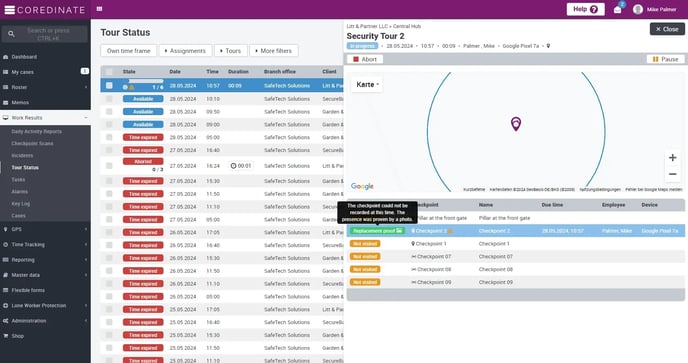This screenshot has height=363, width=688.
Task: Click the grid icon in top bar
Action: pos(100,9)
